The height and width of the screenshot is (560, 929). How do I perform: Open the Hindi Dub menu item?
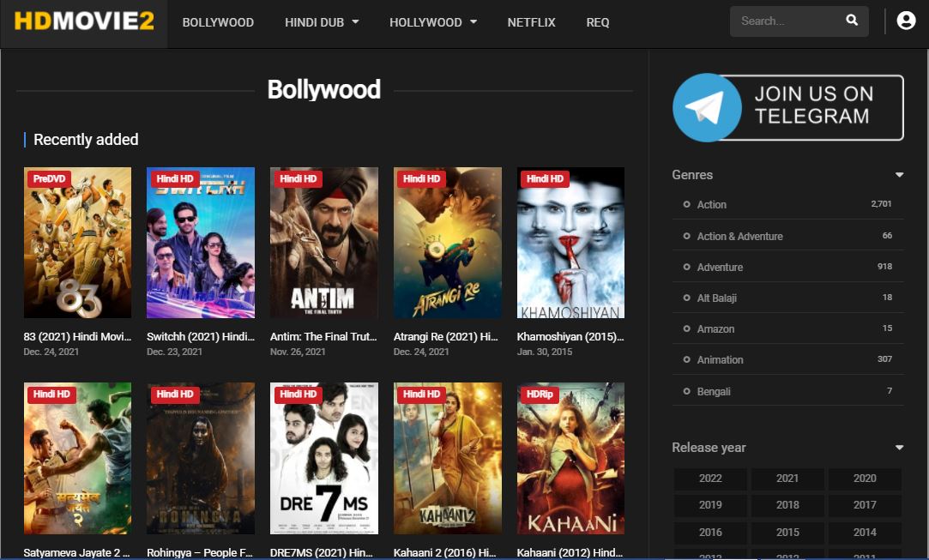coord(314,22)
